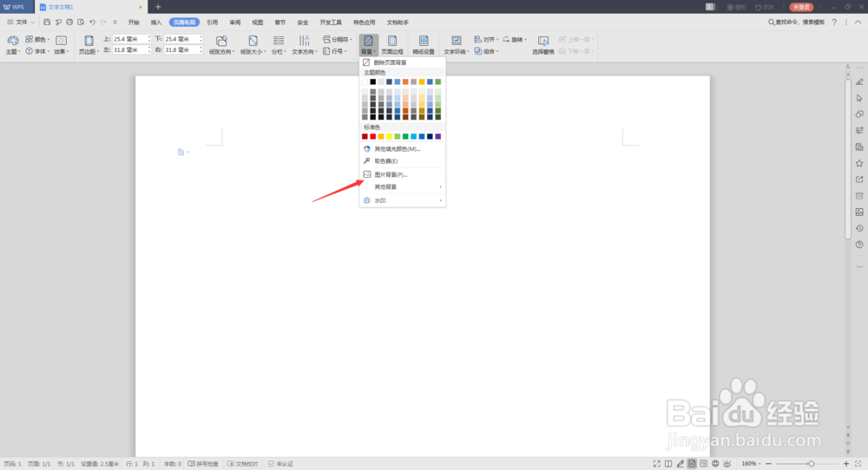Viewport: 868px width, 470px height.
Task: Switch to the 引用 (References) tab
Action: click(x=212, y=23)
